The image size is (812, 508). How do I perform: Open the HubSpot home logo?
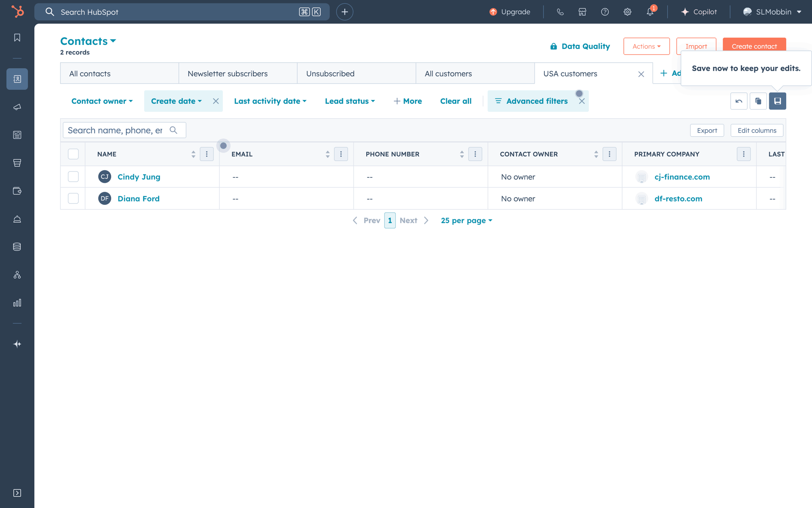[x=17, y=11]
